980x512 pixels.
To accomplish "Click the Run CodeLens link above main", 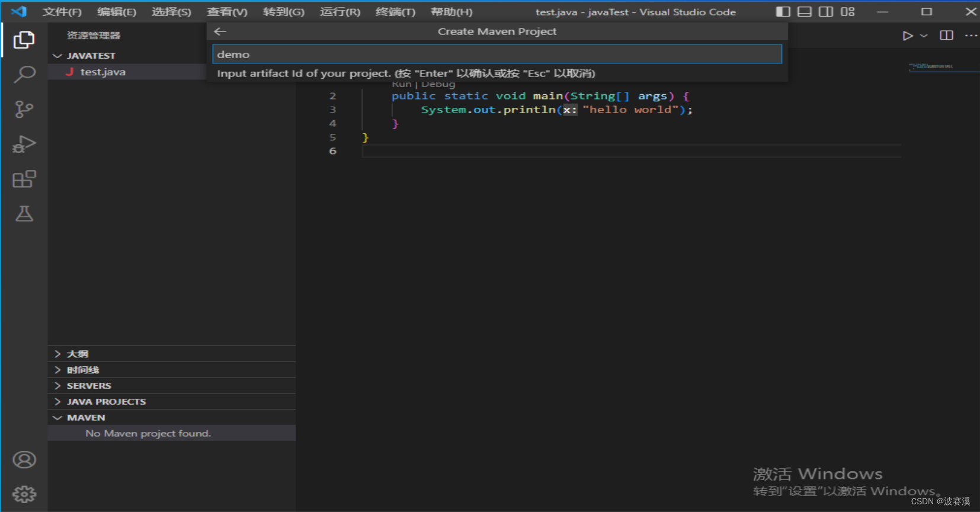I will click(x=402, y=84).
